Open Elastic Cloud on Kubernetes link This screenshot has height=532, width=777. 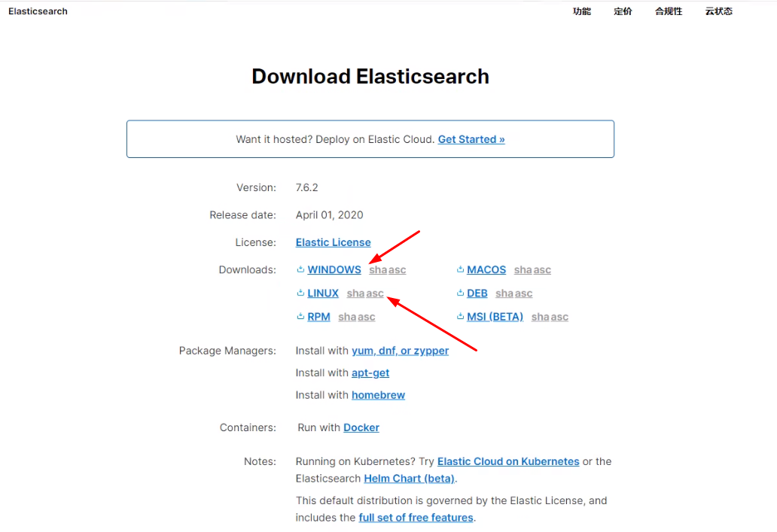pyautogui.click(x=508, y=461)
